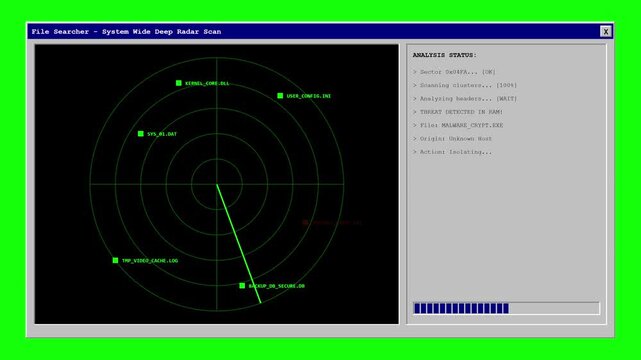Close the File Searcher window with X
The width and height of the screenshot is (641, 360).
(605, 31)
